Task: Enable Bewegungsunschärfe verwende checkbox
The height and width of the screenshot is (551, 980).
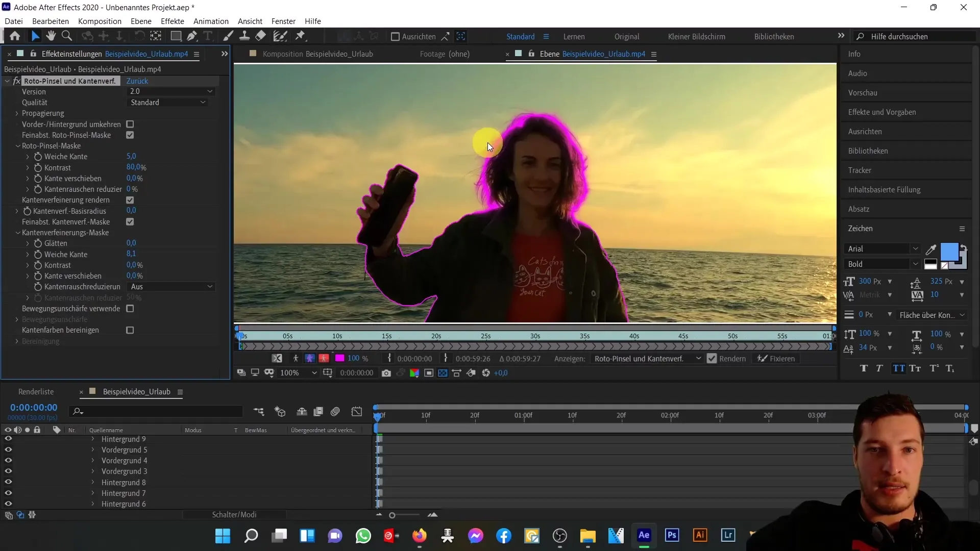Action: pos(130,309)
